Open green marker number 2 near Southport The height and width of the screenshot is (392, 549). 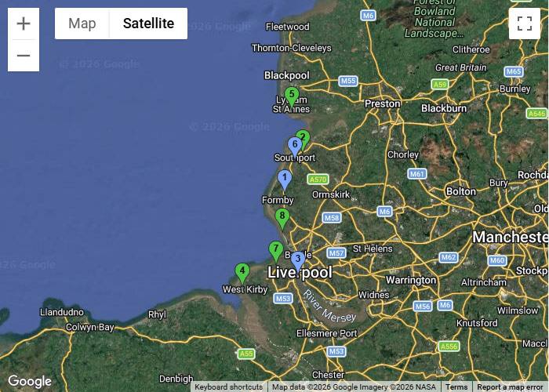coord(304,138)
